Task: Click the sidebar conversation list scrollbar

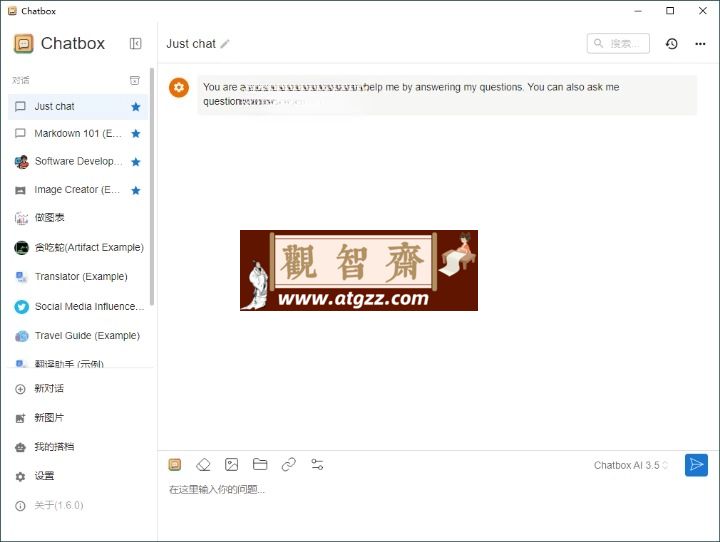Action: click(x=152, y=186)
